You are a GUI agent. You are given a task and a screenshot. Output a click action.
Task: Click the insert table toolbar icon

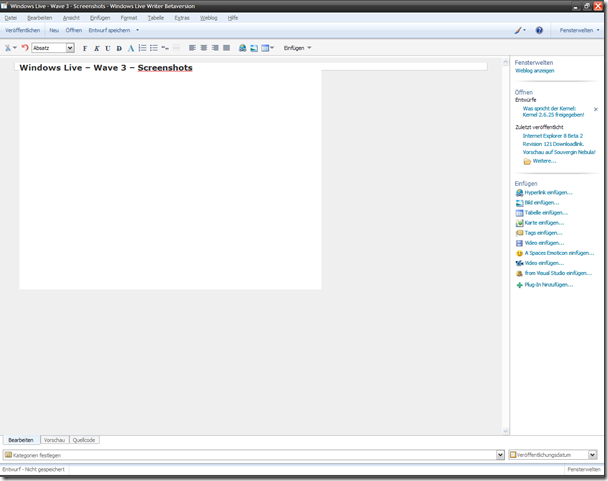coord(265,48)
